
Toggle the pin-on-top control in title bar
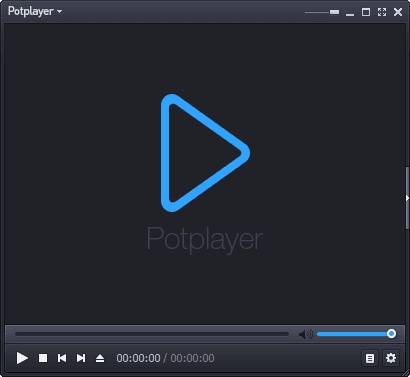pyautogui.click(x=322, y=12)
